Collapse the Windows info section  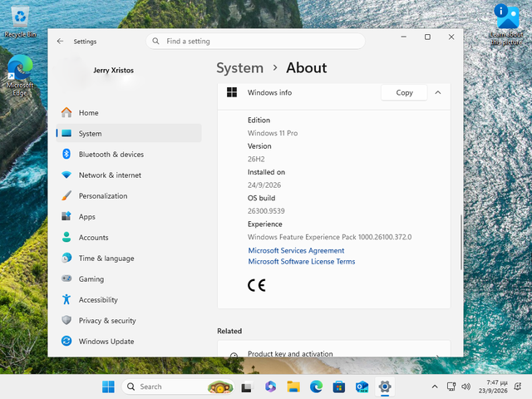coord(438,92)
